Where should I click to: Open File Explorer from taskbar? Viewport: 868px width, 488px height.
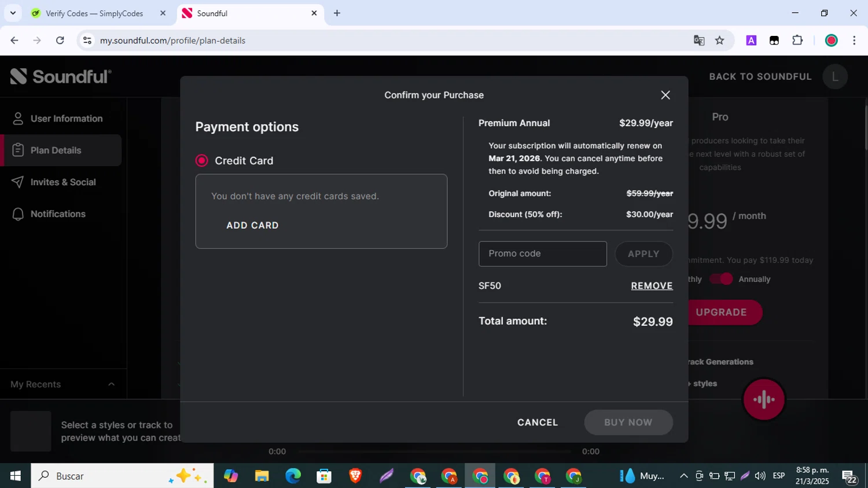[262, 476]
